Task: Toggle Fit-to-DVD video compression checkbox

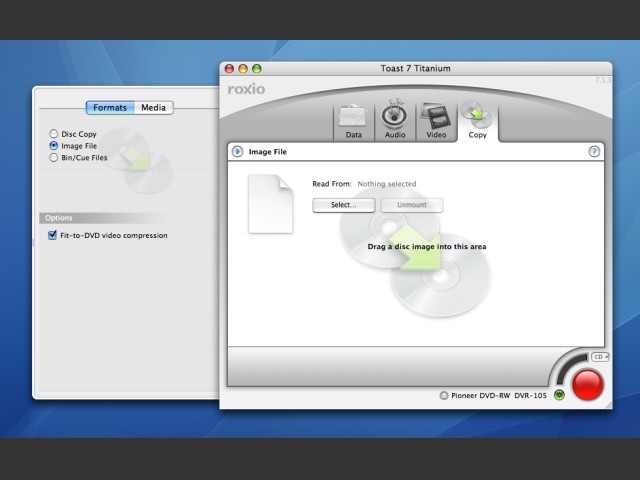Action: click(52, 235)
